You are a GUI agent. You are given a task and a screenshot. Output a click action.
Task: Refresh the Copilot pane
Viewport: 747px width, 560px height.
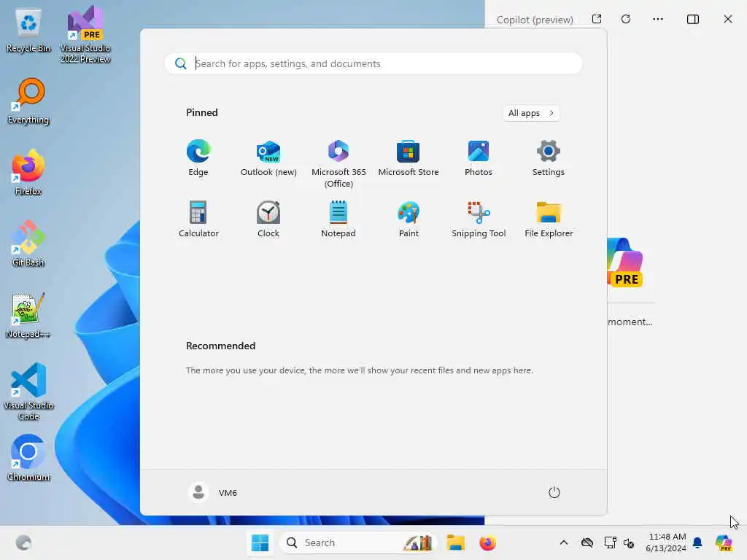626,19
